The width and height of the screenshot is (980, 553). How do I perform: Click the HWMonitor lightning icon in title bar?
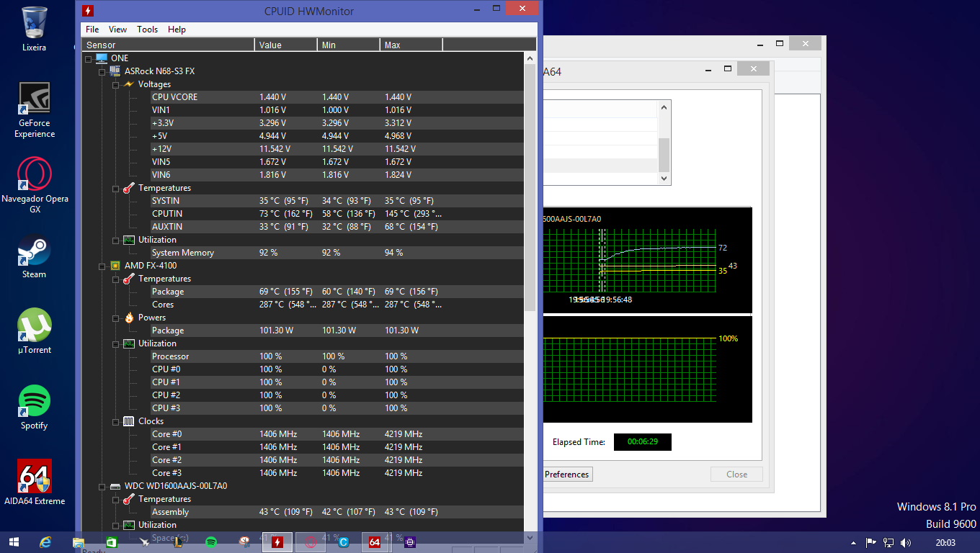(87, 11)
